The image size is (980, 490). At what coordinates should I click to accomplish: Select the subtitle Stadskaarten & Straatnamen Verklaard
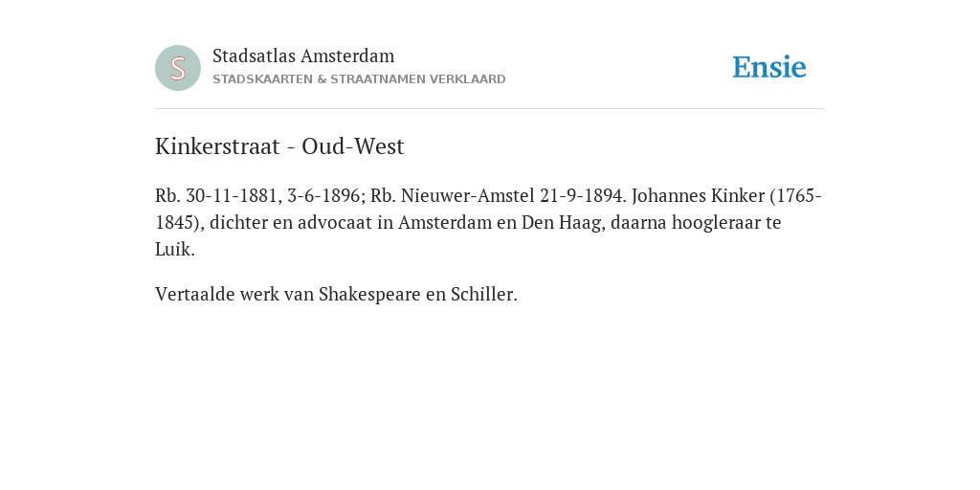click(359, 79)
